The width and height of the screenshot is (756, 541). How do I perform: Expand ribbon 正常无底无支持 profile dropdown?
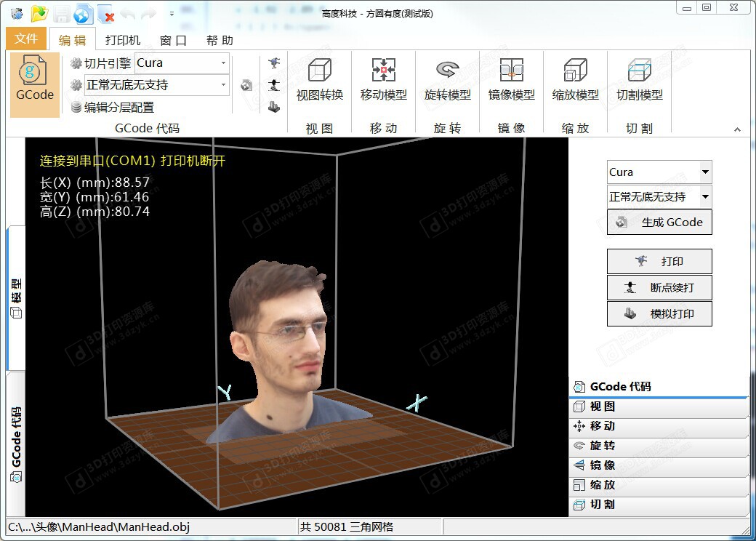223,85
